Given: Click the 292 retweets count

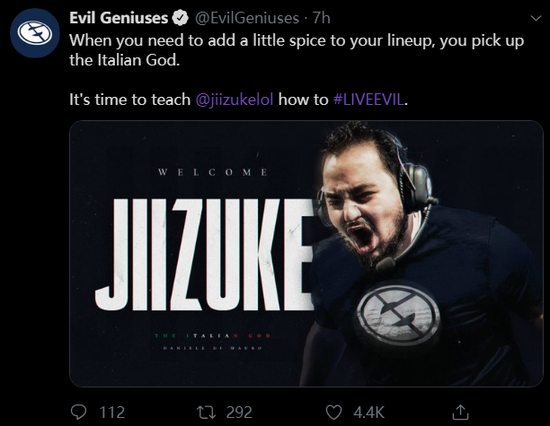Looking at the screenshot, I should pyautogui.click(x=239, y=412).
